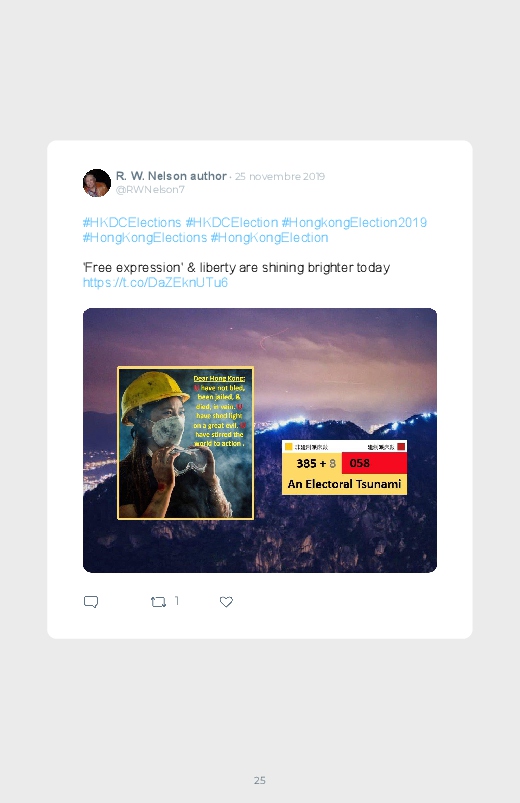Click the red 058 results box
This screenshot has height=803, width=520.
point(375,463)
